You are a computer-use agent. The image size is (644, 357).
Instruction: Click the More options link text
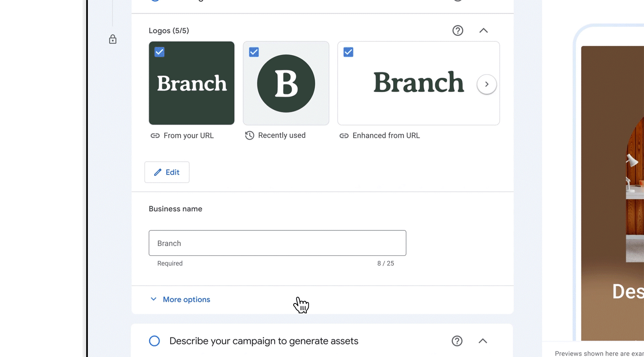[186, 299]
